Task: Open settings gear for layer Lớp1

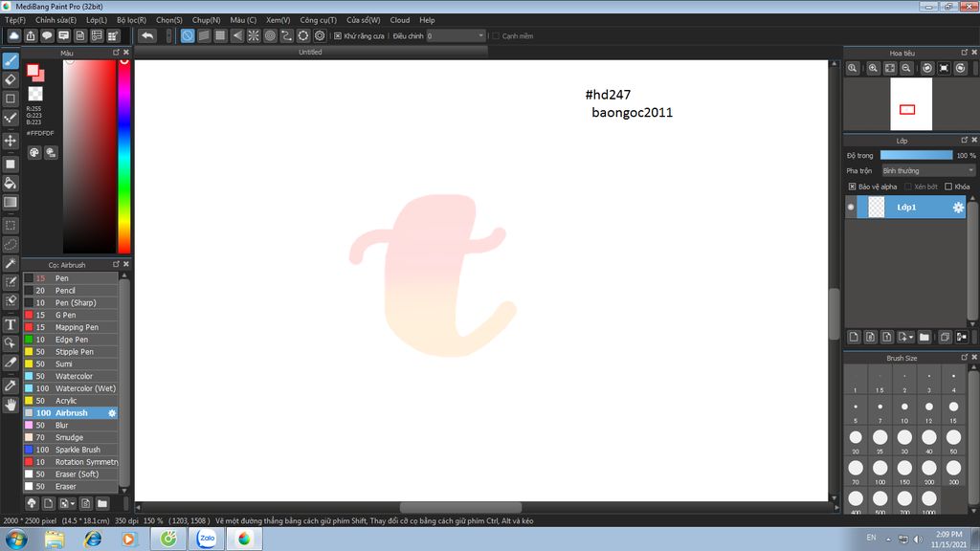Action: tap(957, 208)
